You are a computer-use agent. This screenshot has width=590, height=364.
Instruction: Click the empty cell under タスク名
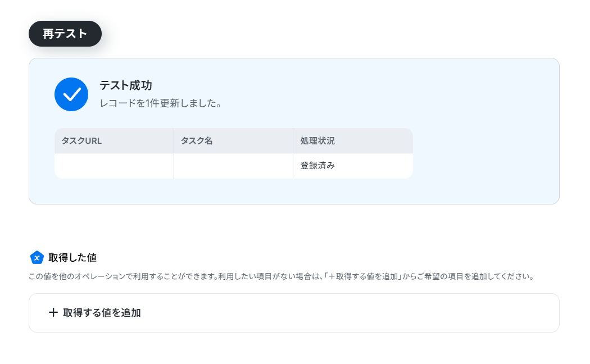(233, 166)
